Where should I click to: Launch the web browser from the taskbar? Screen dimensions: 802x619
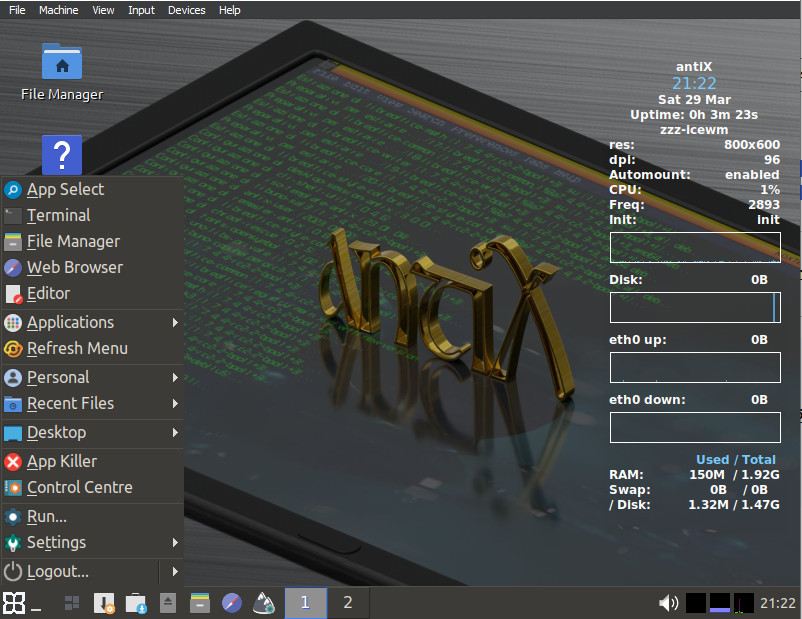tap(231, 603)
